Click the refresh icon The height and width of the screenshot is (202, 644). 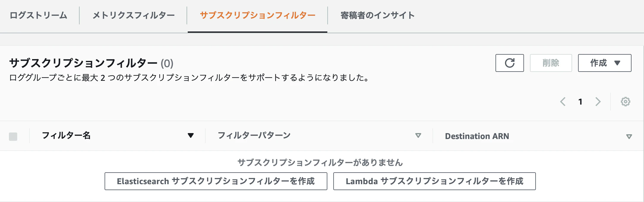pos(509,63)
